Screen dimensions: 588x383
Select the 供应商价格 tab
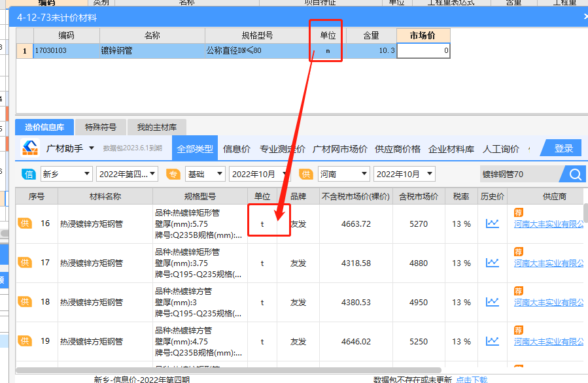398,149
